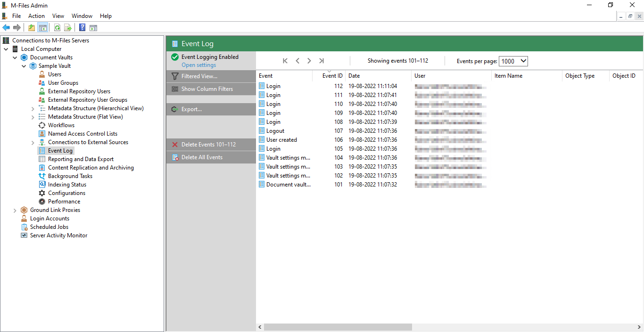This screenshot has width=644, height=332.
Task: Click the Delete All Events button
Action: [x=202, y=157]
